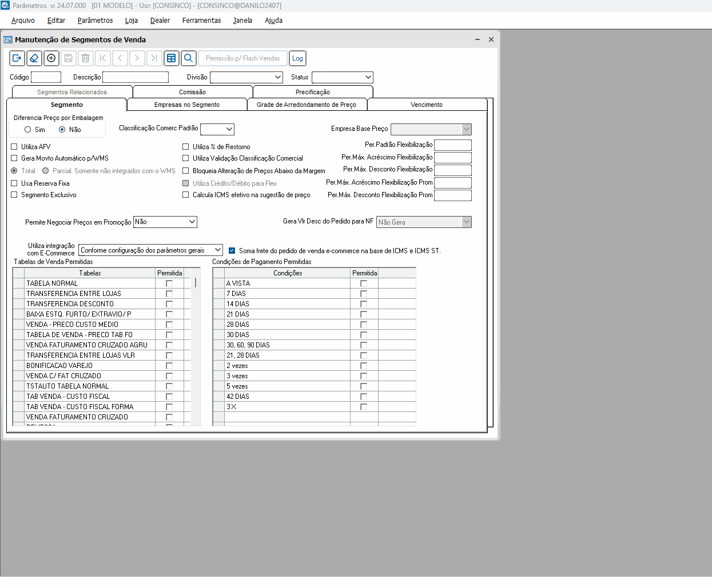Viewport: 712px width, 588px height.
Task: Click the Per.Padrão Flexibilização field
Action: tap(453, 145)
